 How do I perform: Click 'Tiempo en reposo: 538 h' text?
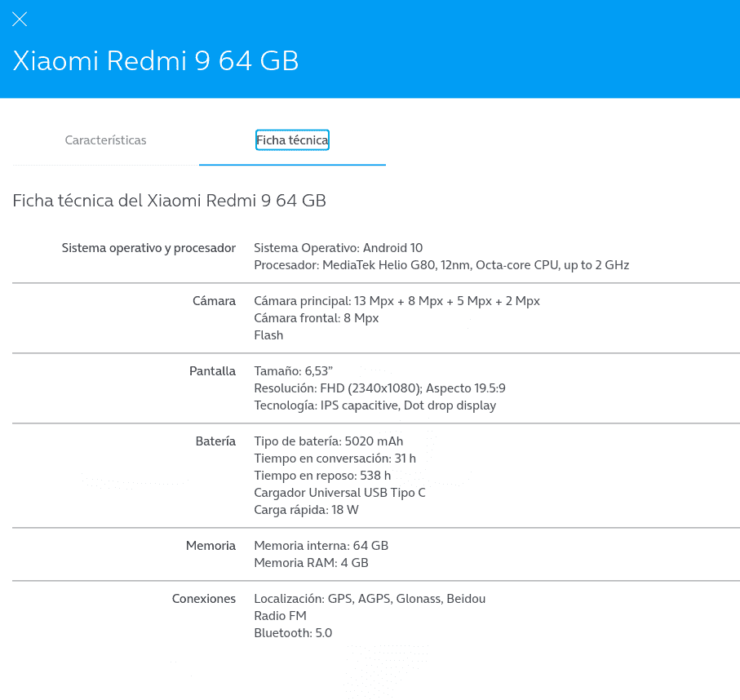[x=322, y=476]
